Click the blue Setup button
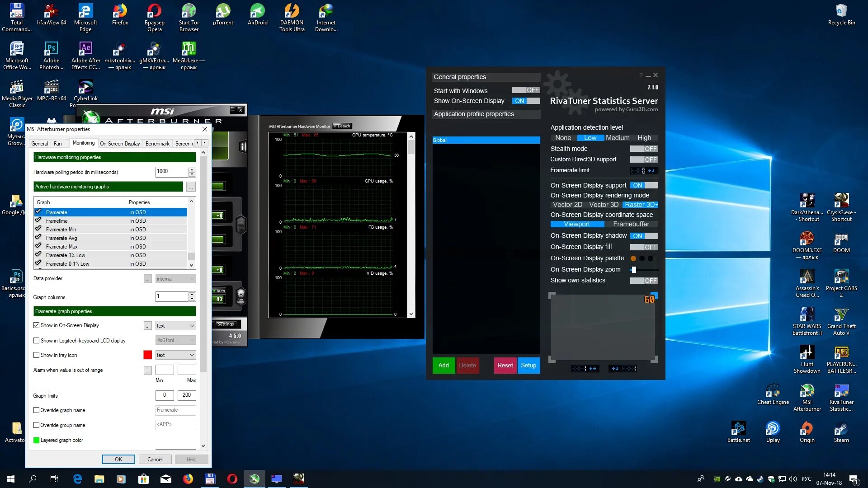Viewport: 868px width, 488px height. tap(528, 366)
